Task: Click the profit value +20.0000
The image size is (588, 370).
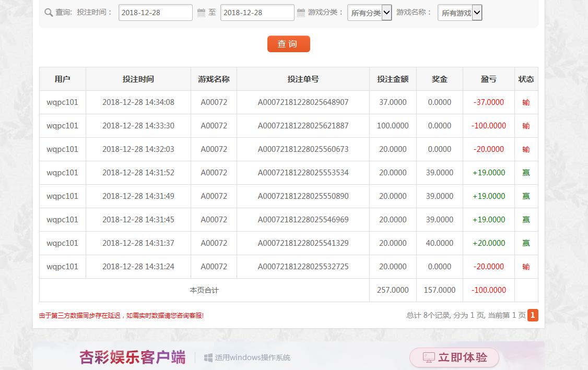Action: [489, 243]
